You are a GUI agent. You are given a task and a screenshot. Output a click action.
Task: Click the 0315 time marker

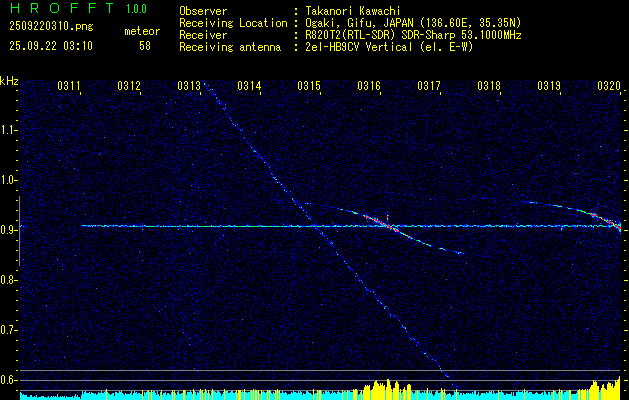click(309, 85)
